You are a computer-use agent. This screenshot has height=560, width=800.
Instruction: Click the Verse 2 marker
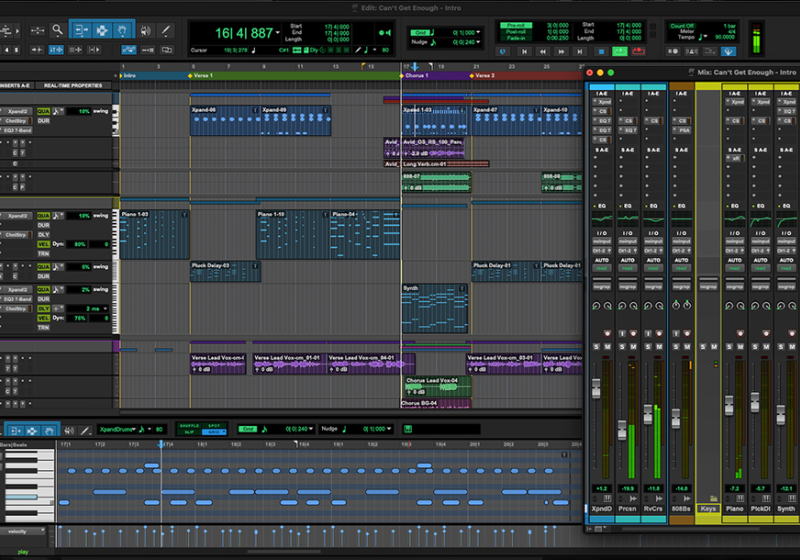(482, 75)
